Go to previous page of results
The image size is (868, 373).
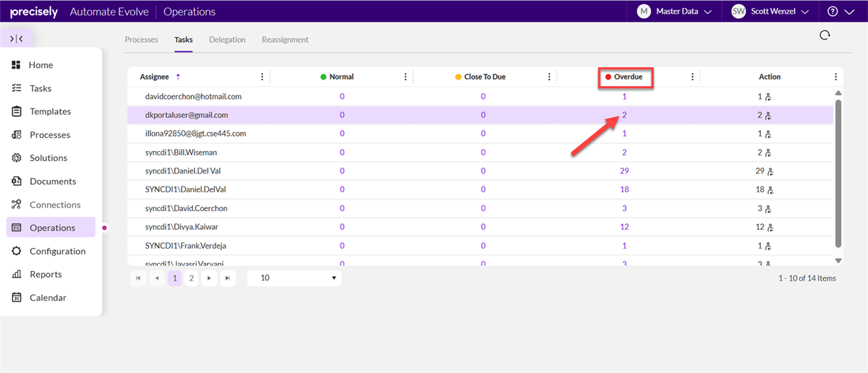(157, 278)
